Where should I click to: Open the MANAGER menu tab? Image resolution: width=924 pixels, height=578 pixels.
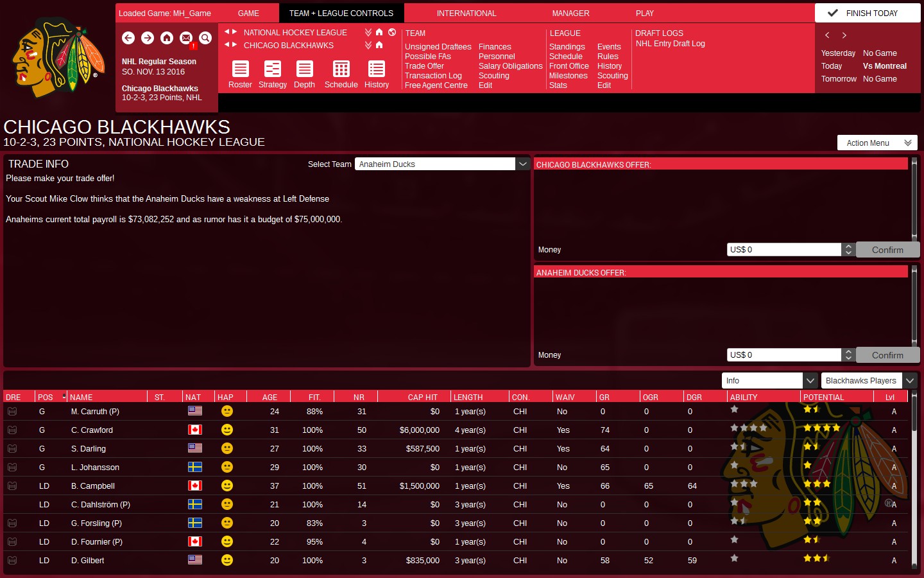570,13
